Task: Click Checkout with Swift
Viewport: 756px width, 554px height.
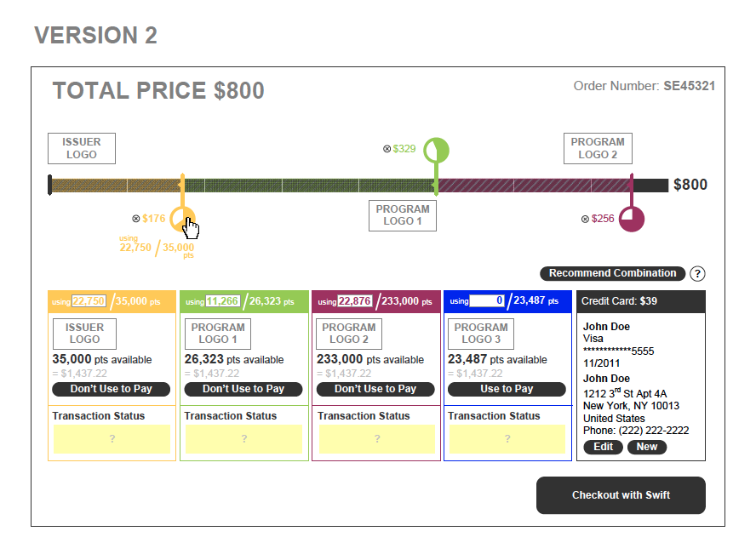Action: pyautogui.click(x=621, y=495)
